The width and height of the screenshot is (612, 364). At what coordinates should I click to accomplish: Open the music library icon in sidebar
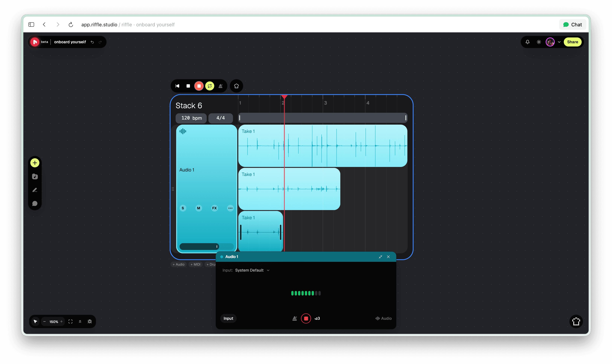(x=35, y=177)
